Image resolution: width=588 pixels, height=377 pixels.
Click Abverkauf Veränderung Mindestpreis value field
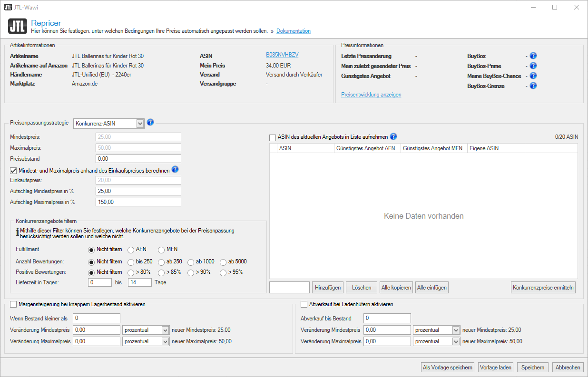click(x=387, y=330)
